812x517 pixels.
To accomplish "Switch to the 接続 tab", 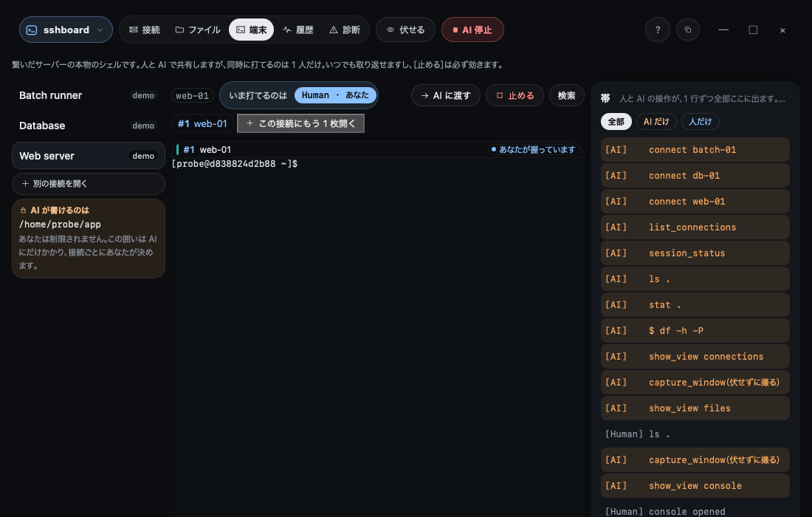I will pos(145,30).
